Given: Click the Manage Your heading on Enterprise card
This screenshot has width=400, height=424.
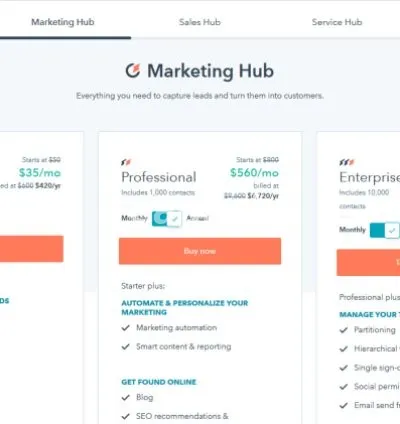Looking at the screenshot, I should click(370, 315).
